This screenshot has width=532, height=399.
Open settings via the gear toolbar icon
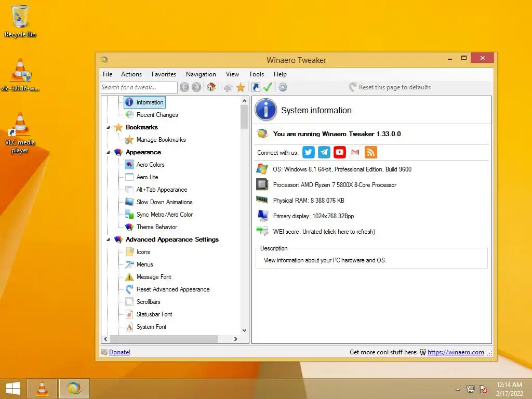point(283,87)
